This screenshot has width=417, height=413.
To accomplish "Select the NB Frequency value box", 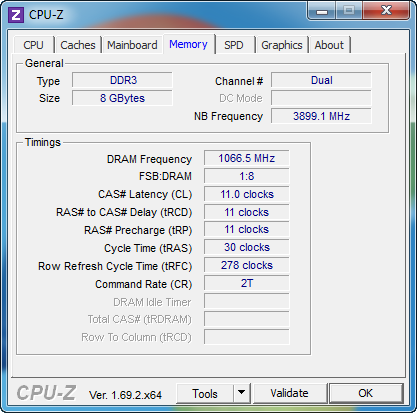I will [321, 116].
